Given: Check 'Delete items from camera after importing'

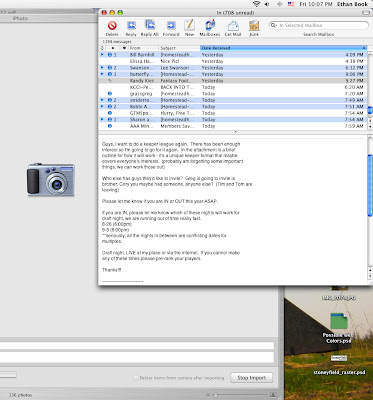Looking at the screenshot, I should (x=136, y=378).
